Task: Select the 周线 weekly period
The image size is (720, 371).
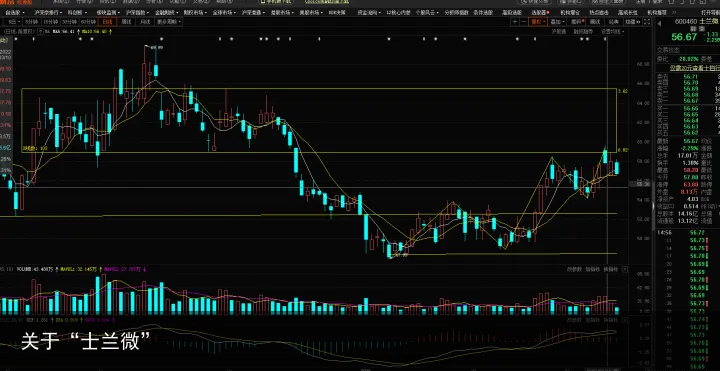Action: coord(126,22)
